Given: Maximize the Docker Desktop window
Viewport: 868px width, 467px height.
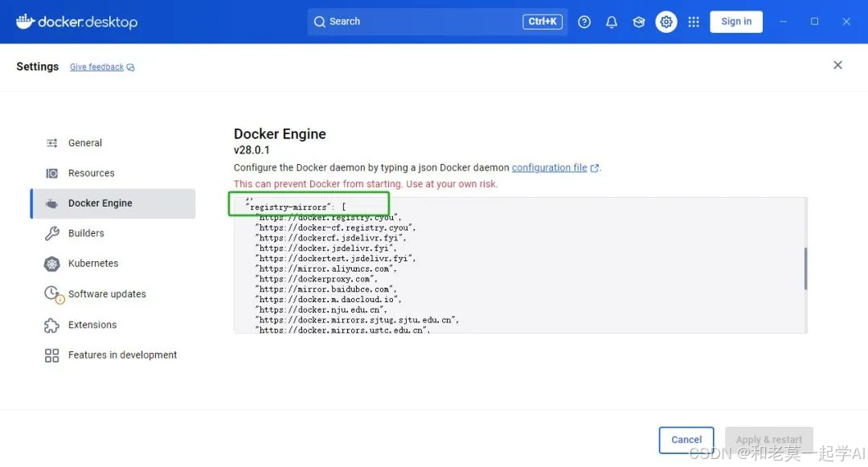Looking at the screenshot, I should [814, 22].
